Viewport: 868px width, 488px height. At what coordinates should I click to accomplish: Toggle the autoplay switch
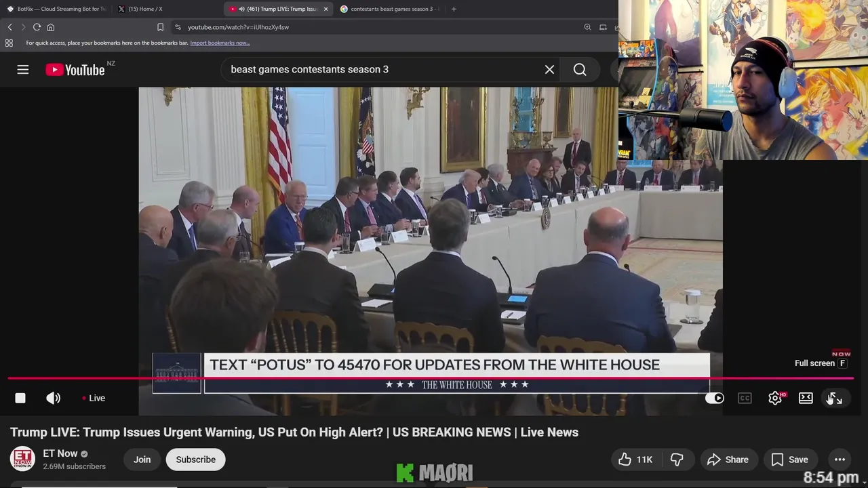click(x=715, y=398)
